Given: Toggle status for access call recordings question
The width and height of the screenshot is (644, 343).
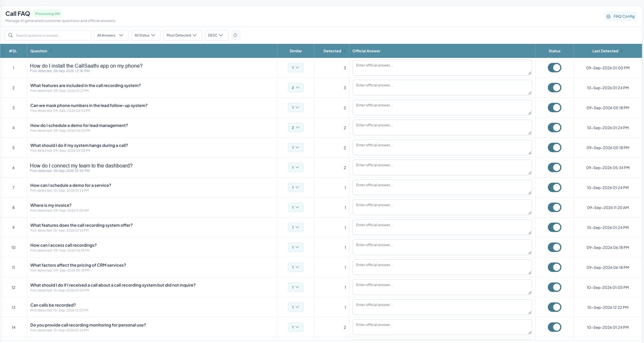Looking at the screenshot, I should (554, 247).
